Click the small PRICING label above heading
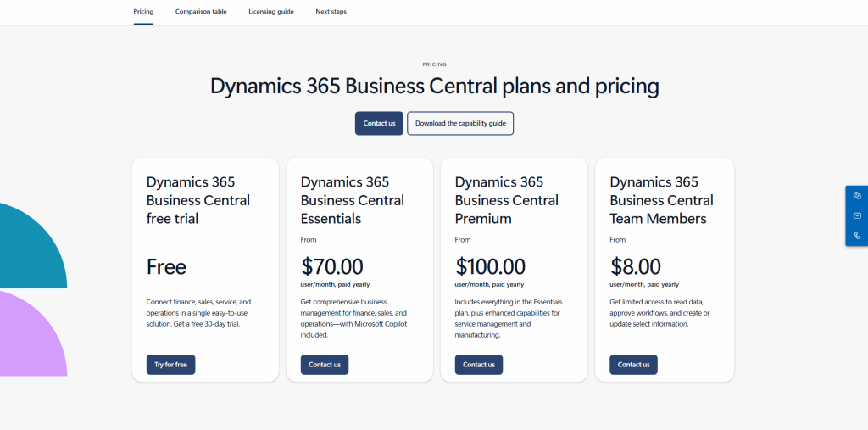Screen dimensions: 868x430 (x=435, y=64)
